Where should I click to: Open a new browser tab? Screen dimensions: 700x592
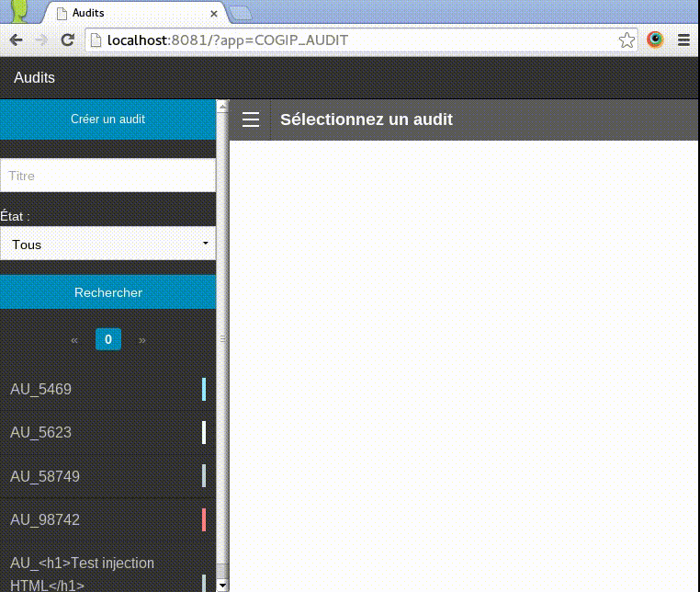(x=241, y=14)
